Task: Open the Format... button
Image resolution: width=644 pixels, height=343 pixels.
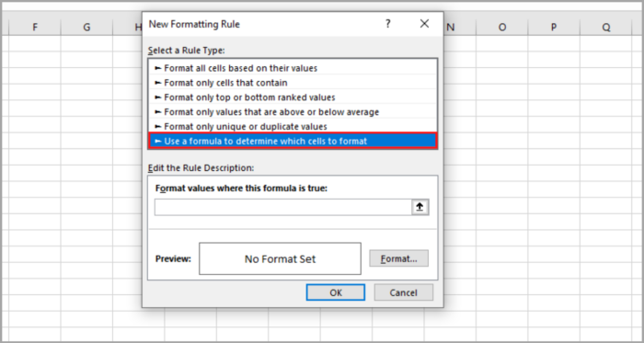Action: 398,258
